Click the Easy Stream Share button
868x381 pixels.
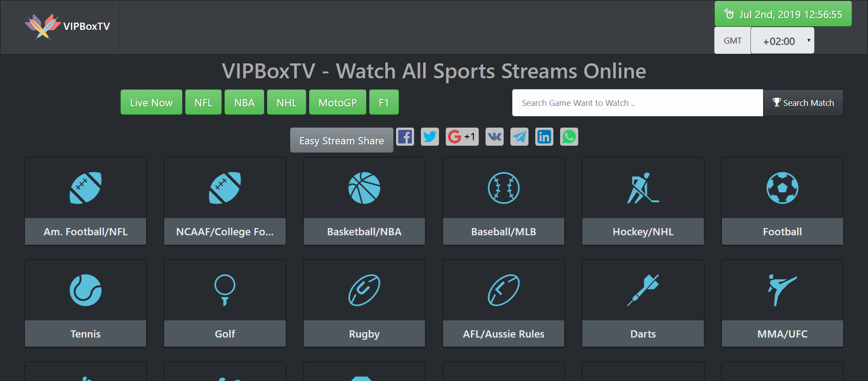pos(342,140)
